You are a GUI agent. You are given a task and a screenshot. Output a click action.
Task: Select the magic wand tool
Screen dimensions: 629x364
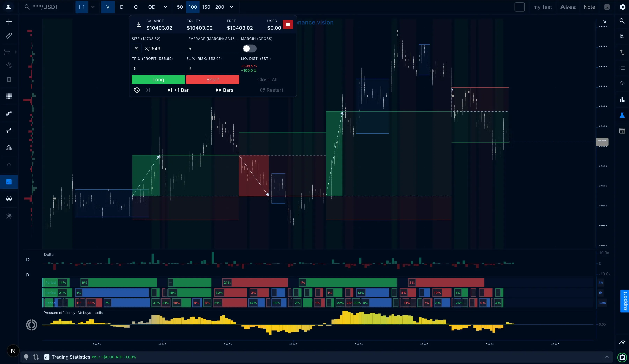pyautogui.click(x=9, y=216)
